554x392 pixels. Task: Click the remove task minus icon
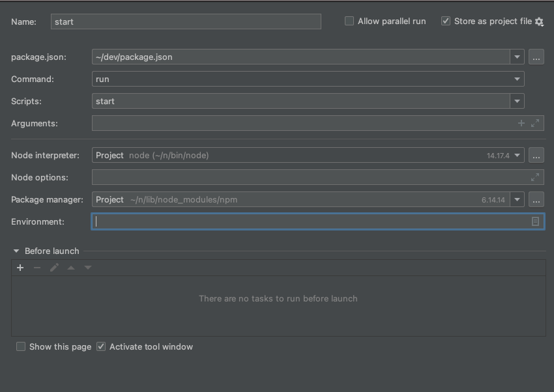click(x=37, y=268)
